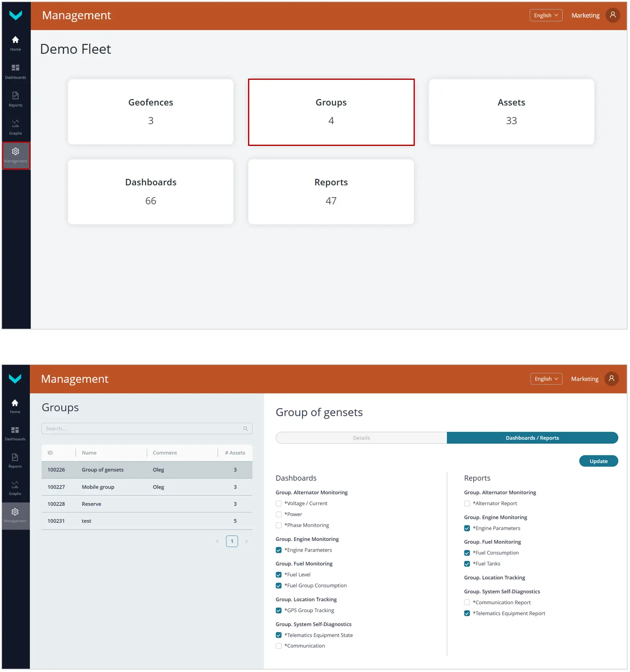Image resolution: width=630 pixels, height=672 pixels.
Task: Focus the groups Search input field
Action: tap(142, 429)
